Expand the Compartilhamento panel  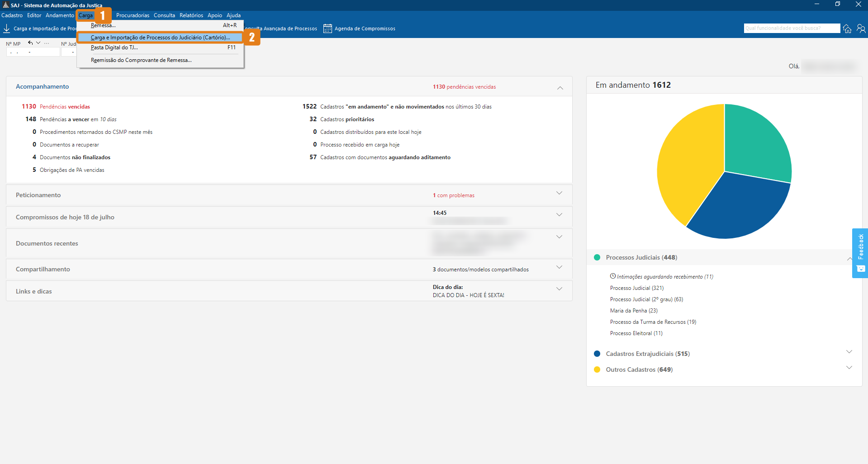click(x=559, y=267)
